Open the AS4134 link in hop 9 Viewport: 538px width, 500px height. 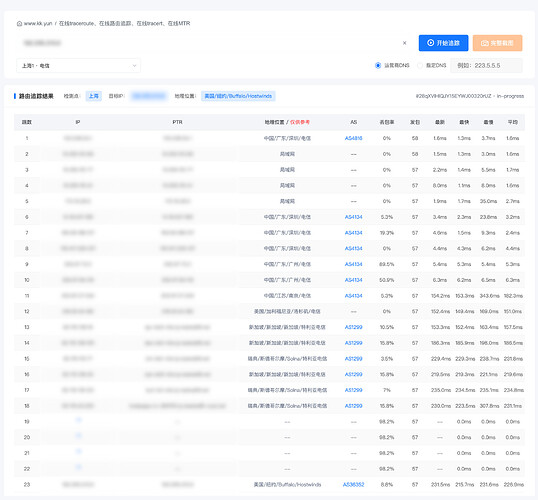pyautogui.click(x=353, y=264)
